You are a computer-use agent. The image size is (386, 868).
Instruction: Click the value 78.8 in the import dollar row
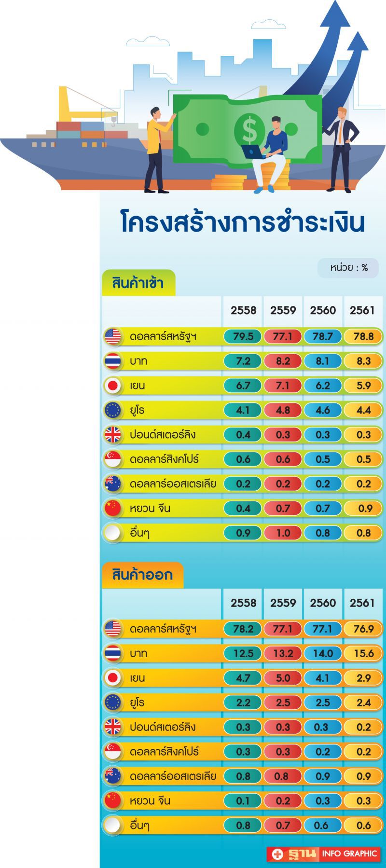(x=363, y=336)
